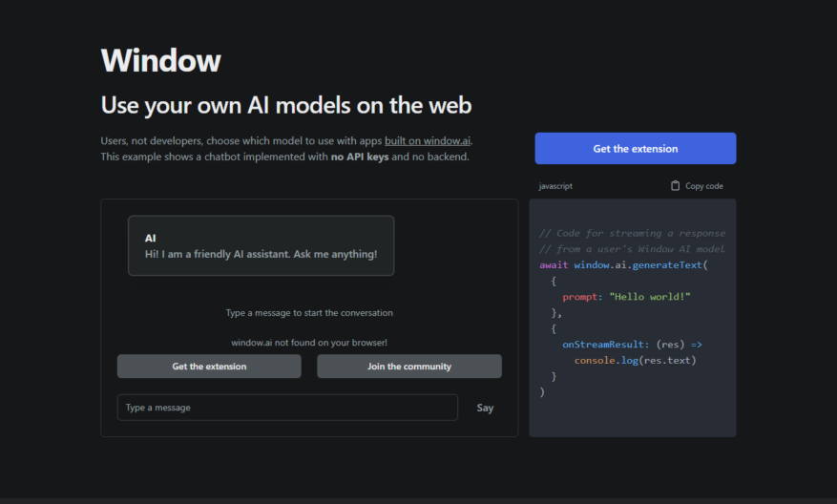Click the Say button
837x504 pixels.
[x=485, y=408]
